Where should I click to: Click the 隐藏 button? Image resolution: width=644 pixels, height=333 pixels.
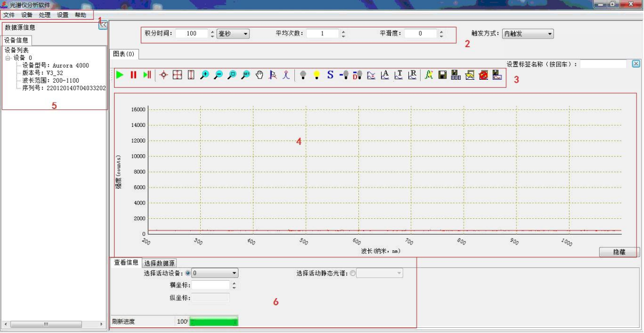pyautogui.click(x=619, y=252)
